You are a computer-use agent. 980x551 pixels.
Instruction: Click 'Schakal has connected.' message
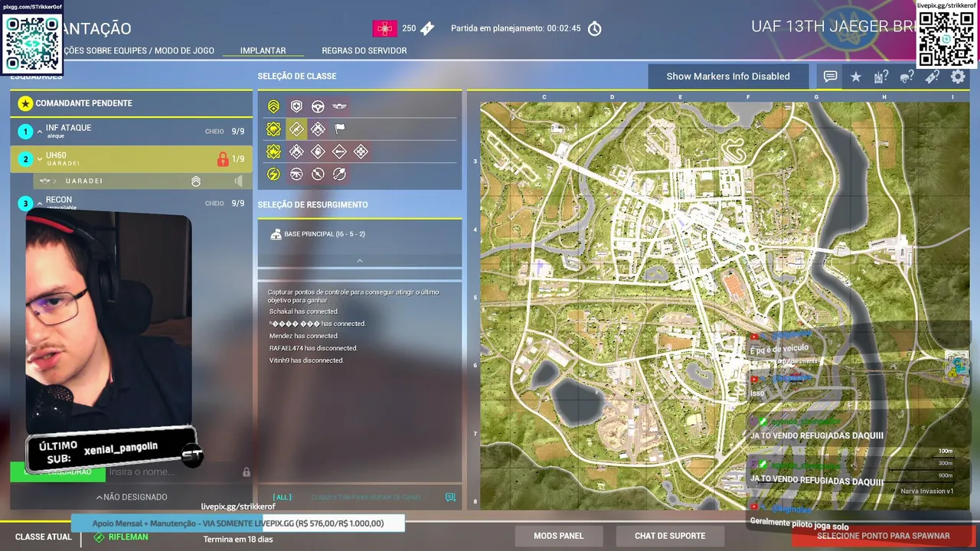coord(303,311)
